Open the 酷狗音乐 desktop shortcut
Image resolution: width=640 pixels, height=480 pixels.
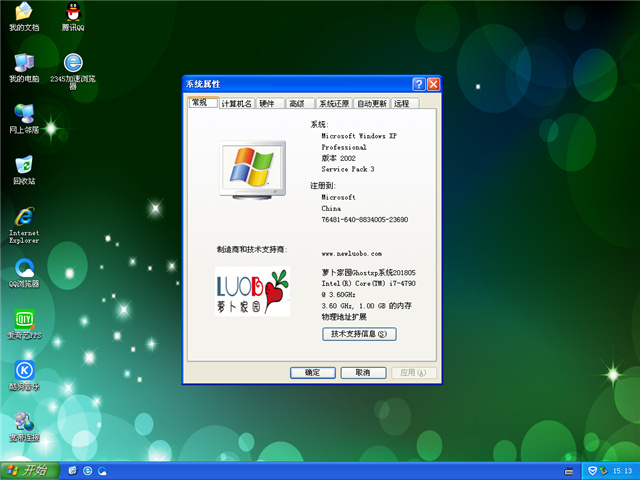point(24,376)
